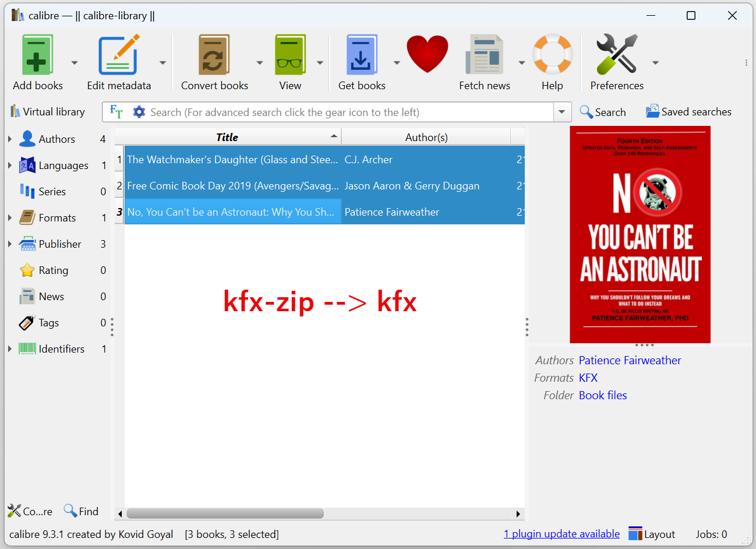The image size is (756, 549).
Task: Expand the Publisher tree item
Action: point(10,244)
